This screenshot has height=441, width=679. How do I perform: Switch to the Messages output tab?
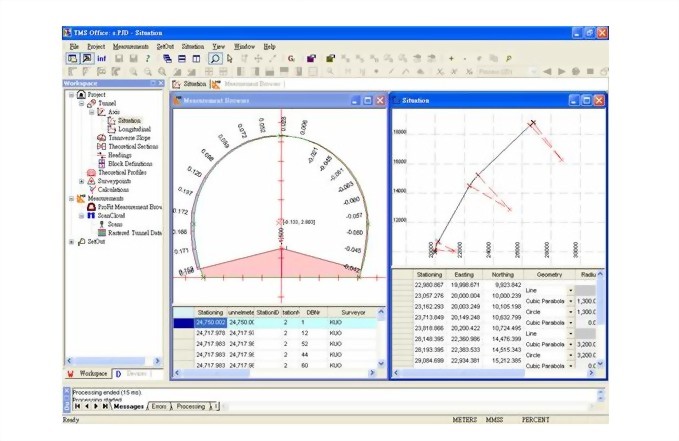click(x=128, y=406)
